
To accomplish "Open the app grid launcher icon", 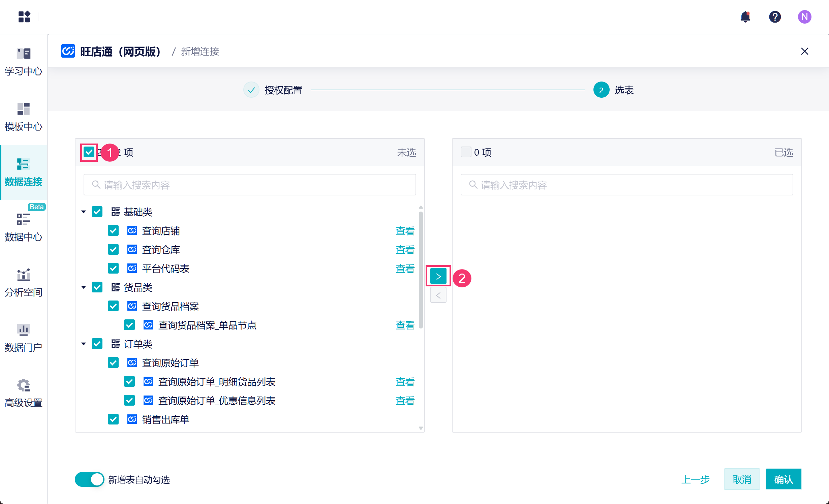I will pos(24,17).
